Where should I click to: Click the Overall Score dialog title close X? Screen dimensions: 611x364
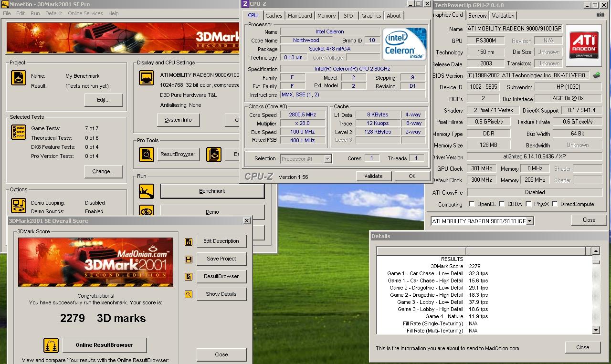click(x=246, y=221)
